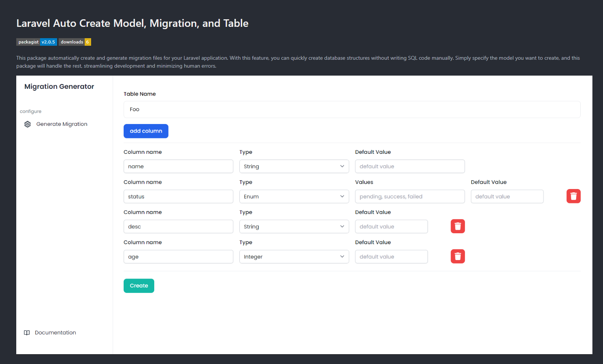603x364 pixels.
Task: Click the column name field containing name
Action: 178,166
